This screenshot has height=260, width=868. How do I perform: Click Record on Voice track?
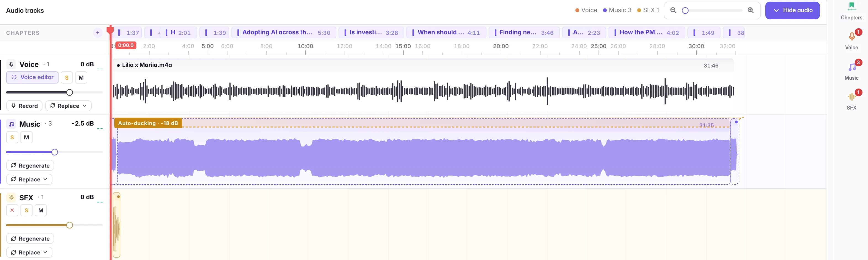tap(24, 106)
